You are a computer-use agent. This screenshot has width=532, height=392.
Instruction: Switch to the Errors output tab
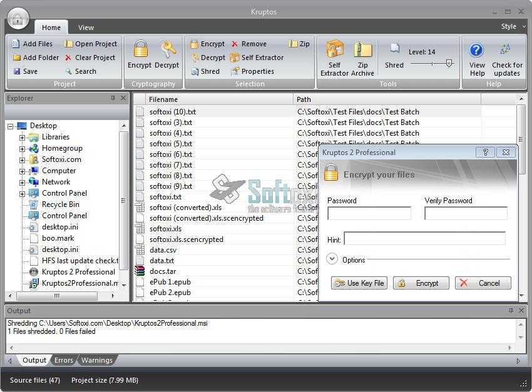click(63, 360)
